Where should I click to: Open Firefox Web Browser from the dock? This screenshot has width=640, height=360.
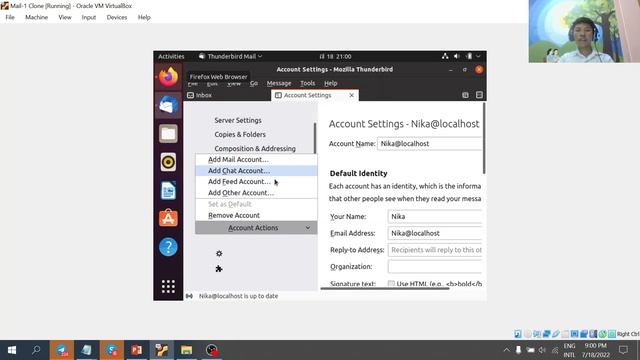coord(168,76)
